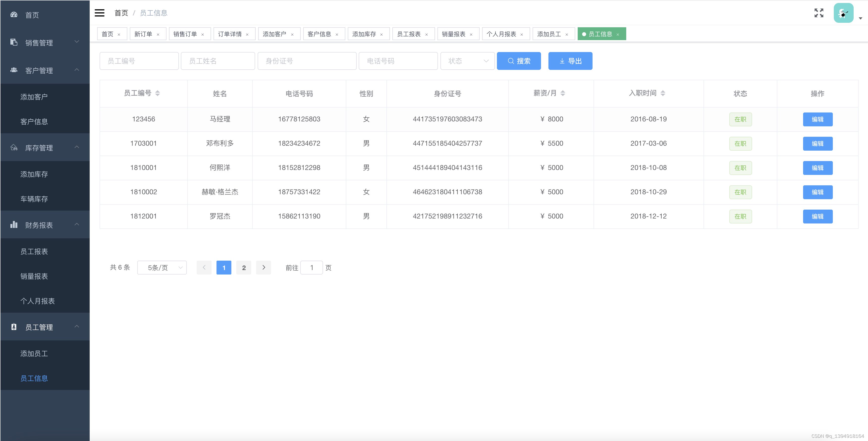Close the 个人月报表 tab

tap(522, 34)
